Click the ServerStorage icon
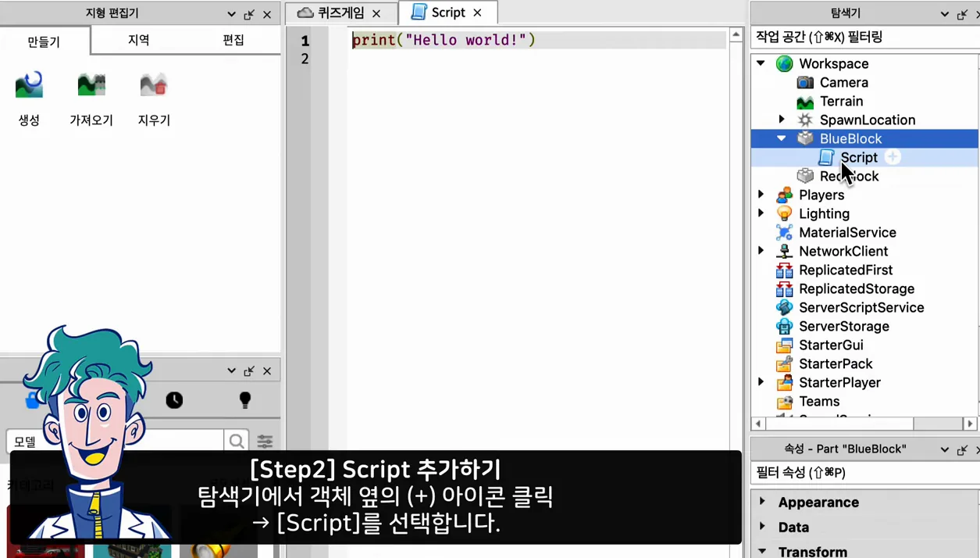 point(784,326)
